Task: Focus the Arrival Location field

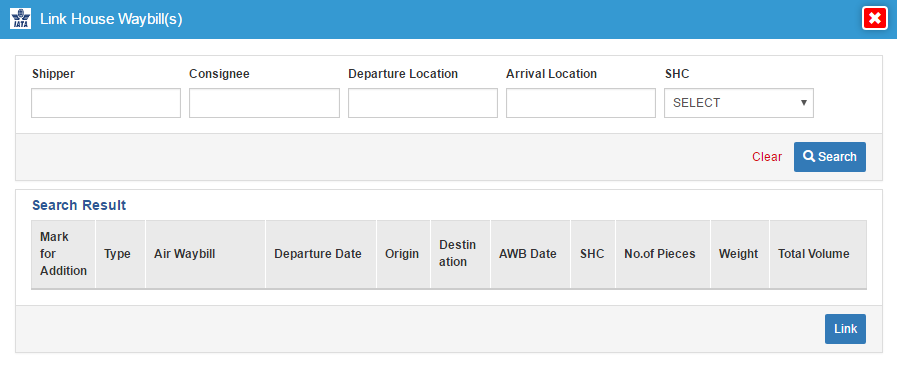Action: [581, 103]
